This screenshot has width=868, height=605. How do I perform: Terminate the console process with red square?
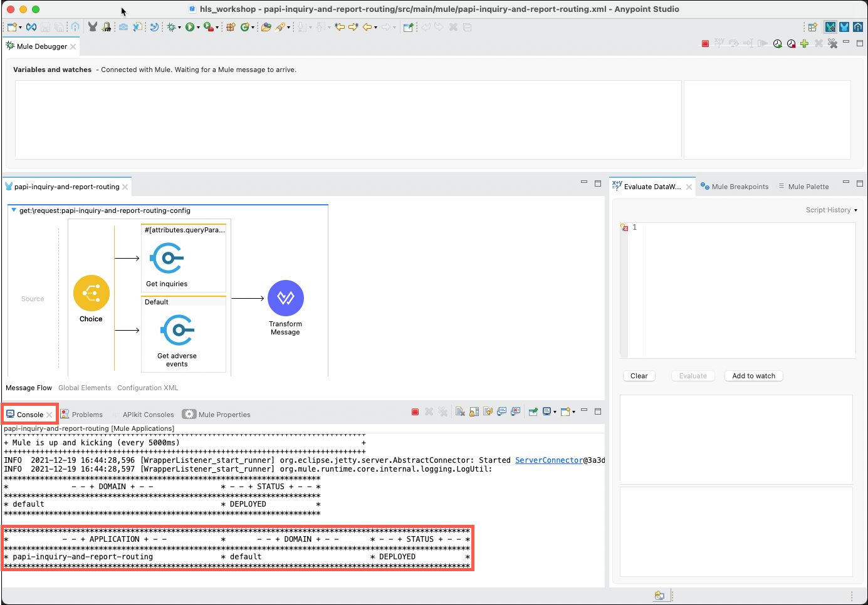tap(415, 411)
